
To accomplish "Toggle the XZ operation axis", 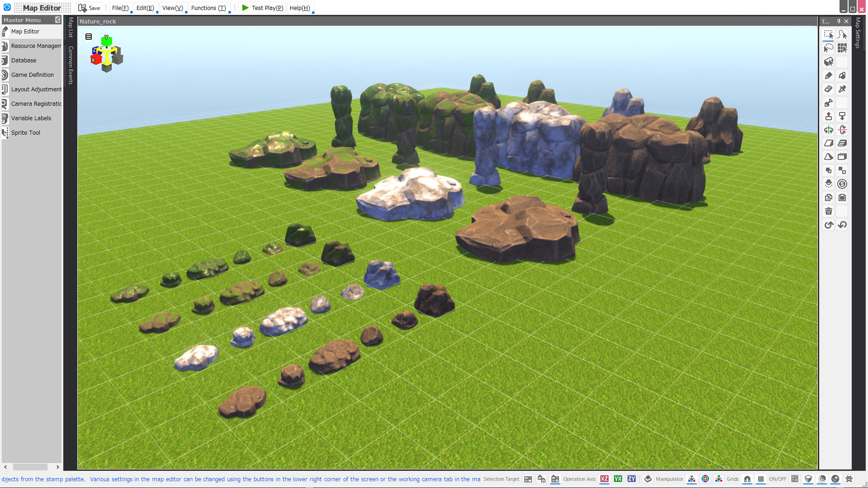I will tap(604, 479).
